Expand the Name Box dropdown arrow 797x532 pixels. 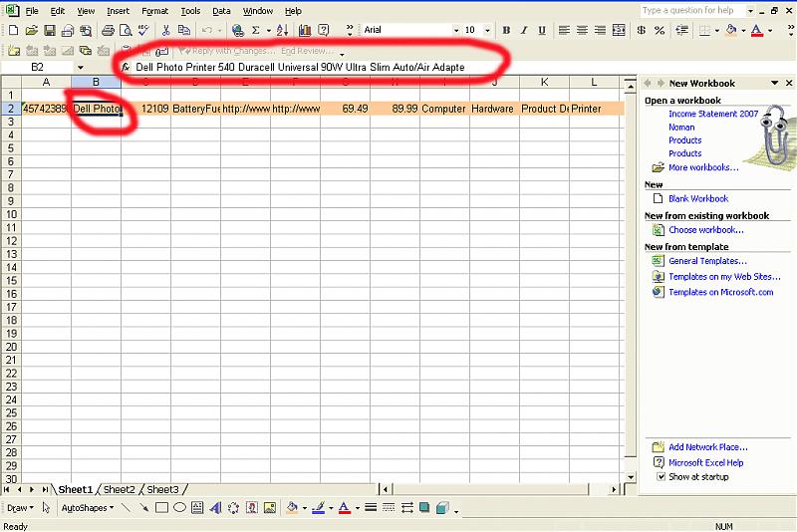(x=80, y=67)
